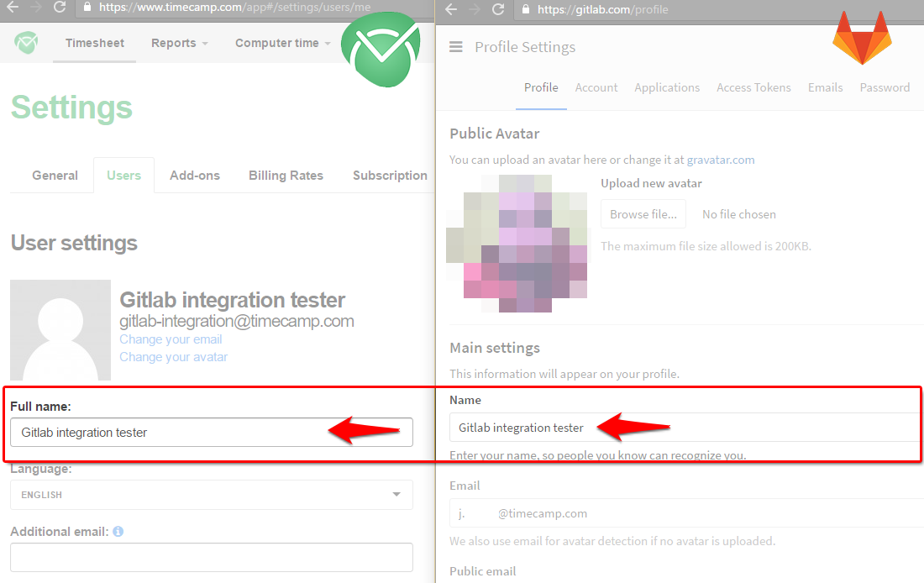Click TimeCamp Full name input field
Screen dimensions: 924x583
pyautogui.click(x=212, y=432)
